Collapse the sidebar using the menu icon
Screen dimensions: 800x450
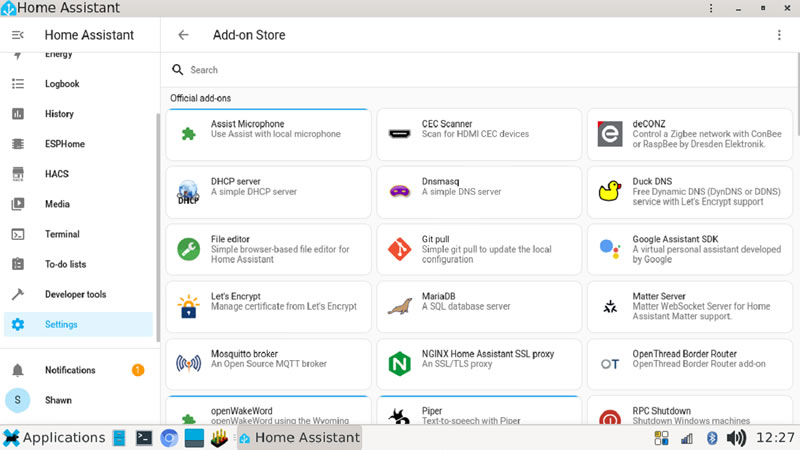[x=17, y=35]
